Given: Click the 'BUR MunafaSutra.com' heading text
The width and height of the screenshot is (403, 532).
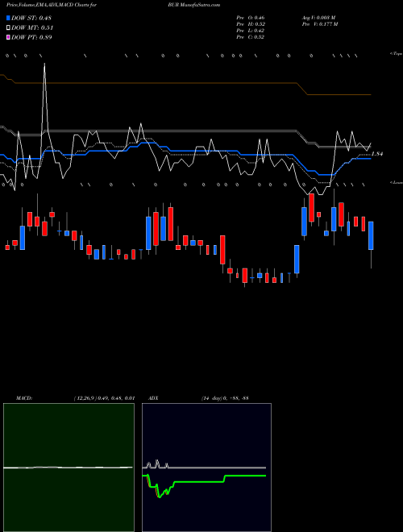Looking at the screenshot, I should tap(193, 5).
